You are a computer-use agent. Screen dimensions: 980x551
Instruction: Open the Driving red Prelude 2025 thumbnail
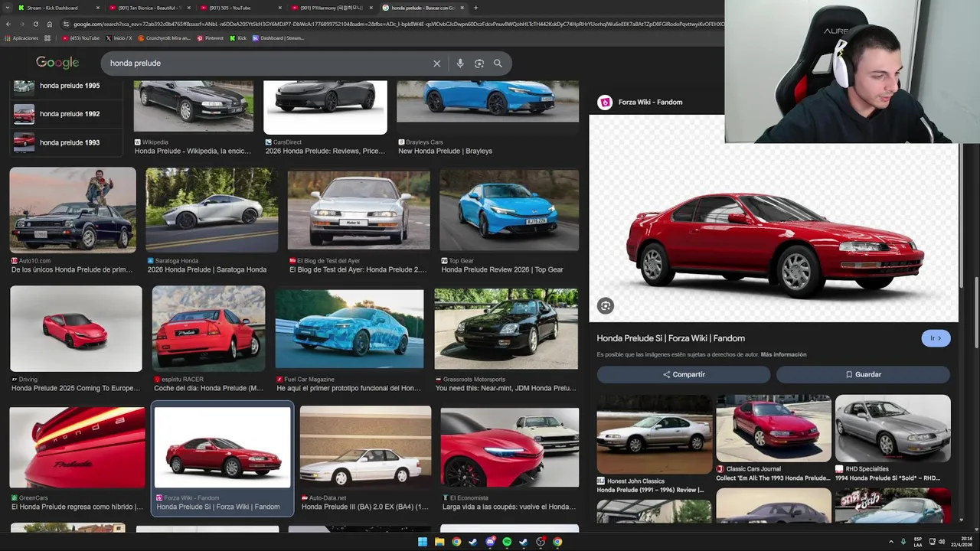point(76,329)
